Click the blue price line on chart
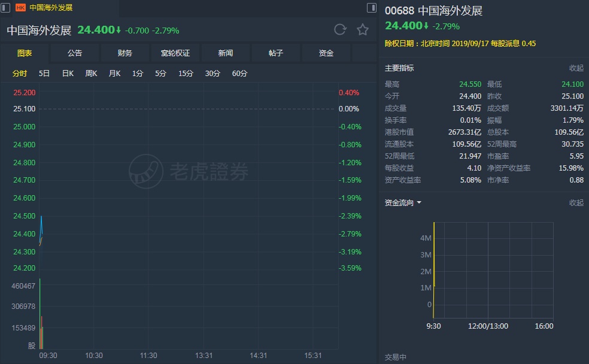Viewport: 589px width, 364px height. 41,225
